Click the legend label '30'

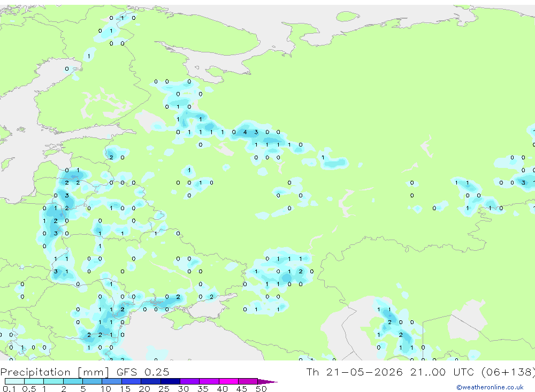183,389
